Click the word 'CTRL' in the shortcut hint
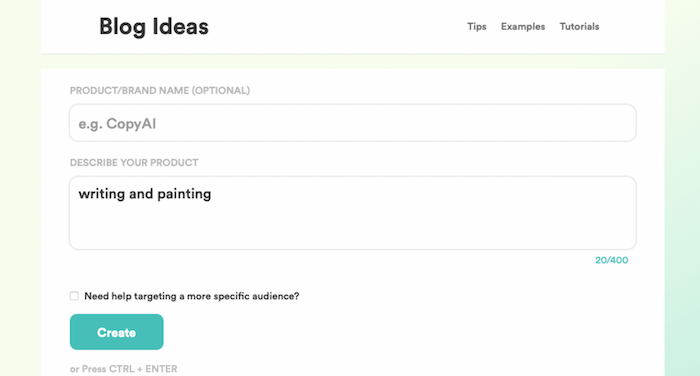 click(121, 369)
